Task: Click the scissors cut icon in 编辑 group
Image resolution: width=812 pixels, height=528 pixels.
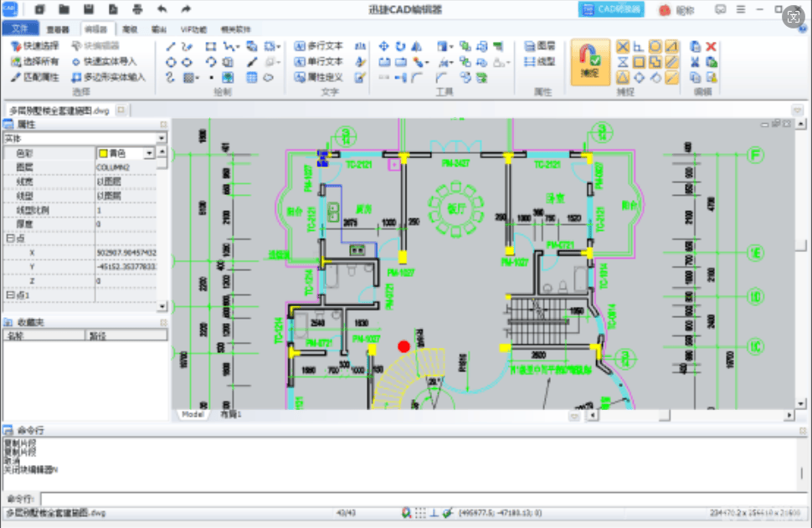Action: (x=695, y=62)
